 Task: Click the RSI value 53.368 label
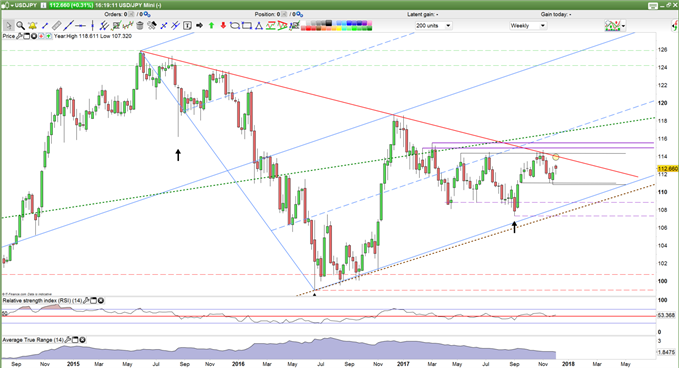pos(666,315)
